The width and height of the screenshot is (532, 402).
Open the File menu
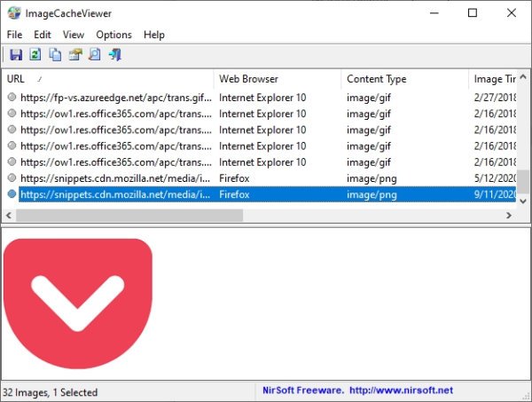coord(14,35)
